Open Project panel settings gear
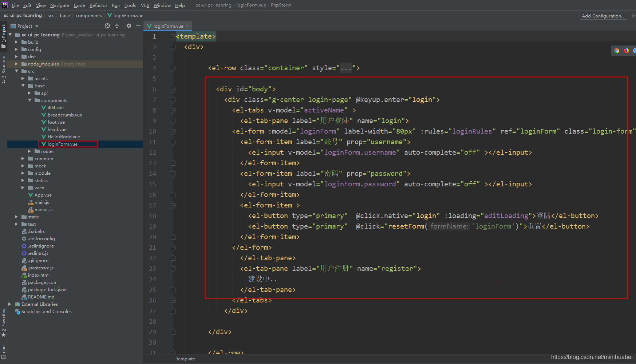Image resolution: width=636 pixels, height=364 pixels. [129, 26]
